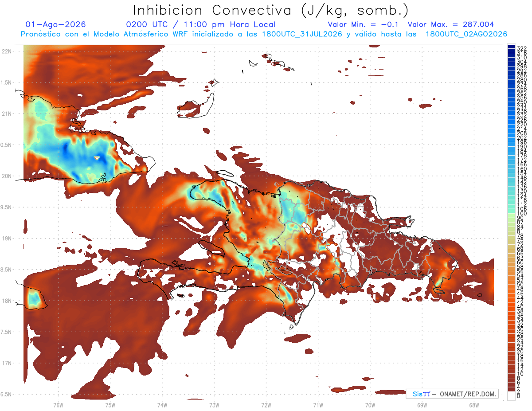Click colorbar value '100'
532x411 pixels.
coord(522,213)
